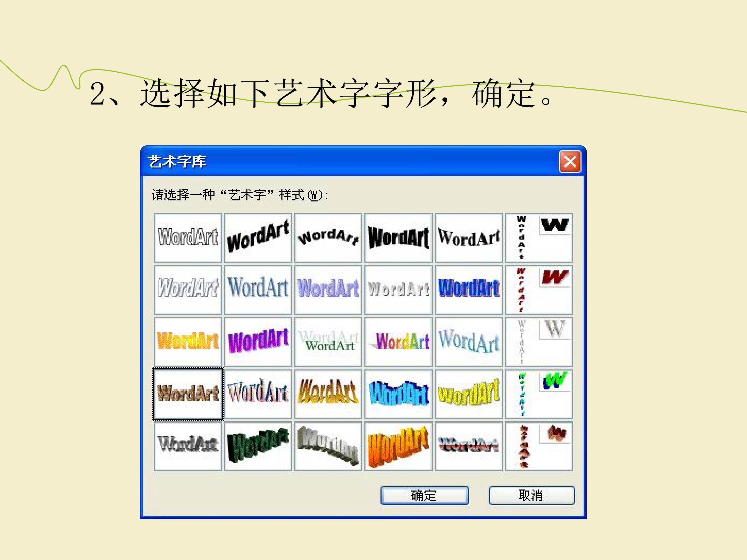Choose the pink-outlined serif WordArt style
This screenshot has height=560, width=747.
pyautogui.click(x=258, y=394)
